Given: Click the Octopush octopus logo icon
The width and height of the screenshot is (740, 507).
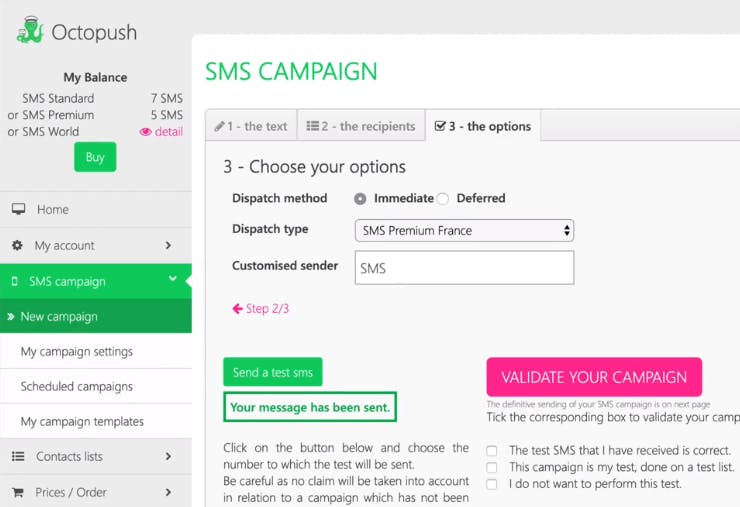Looking at the screenshot, I should coord(30,30).
